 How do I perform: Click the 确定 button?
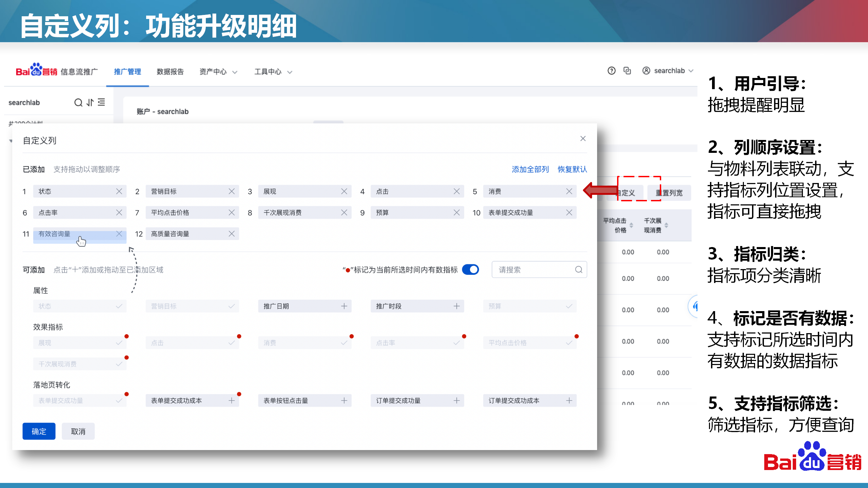pos(39,431)
